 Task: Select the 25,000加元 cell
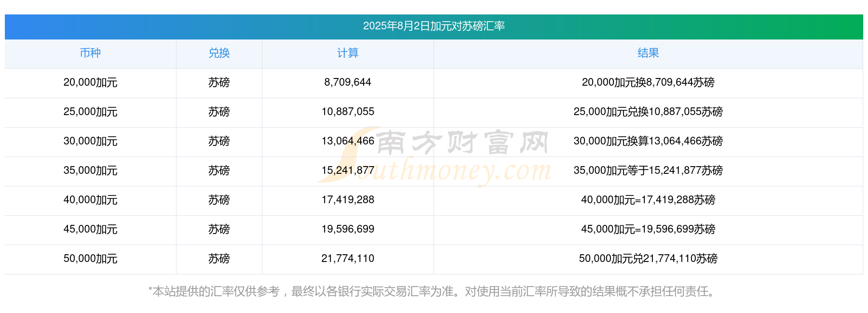pos(90,112)
